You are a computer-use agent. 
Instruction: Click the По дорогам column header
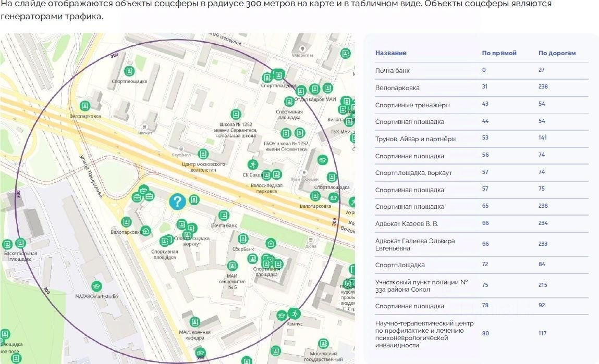tap(557, 53)
